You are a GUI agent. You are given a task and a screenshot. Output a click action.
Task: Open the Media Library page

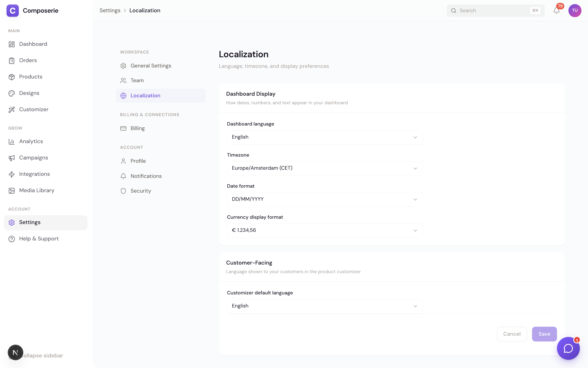46,190
